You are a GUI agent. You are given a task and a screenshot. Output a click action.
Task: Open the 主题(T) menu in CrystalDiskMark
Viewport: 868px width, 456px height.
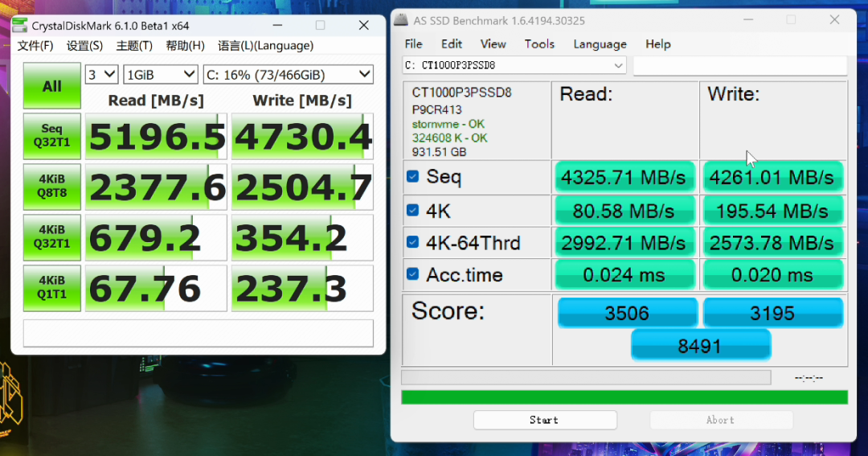[134, 45]
